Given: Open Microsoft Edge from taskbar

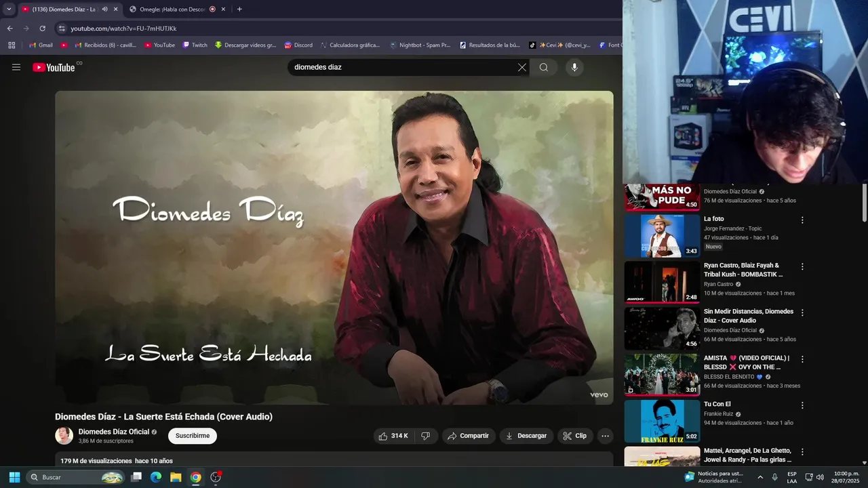Looking at the screenshot, I should point(156,477).
